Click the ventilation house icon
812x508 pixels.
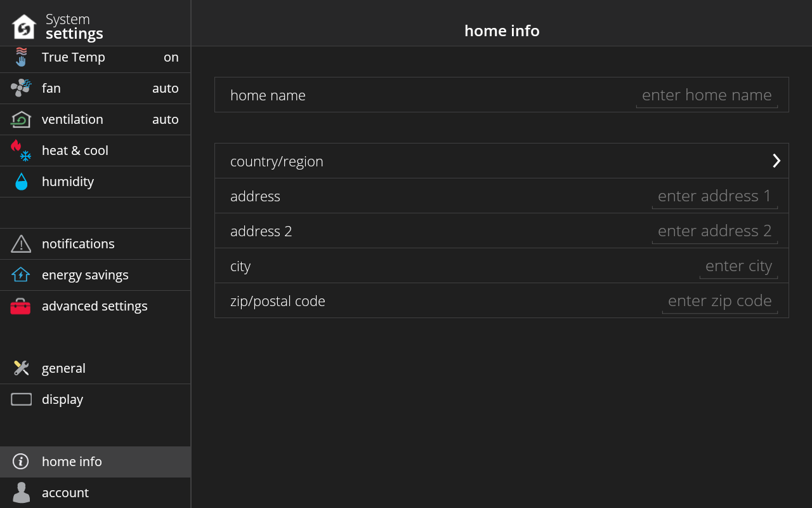(x=21, y=119)
